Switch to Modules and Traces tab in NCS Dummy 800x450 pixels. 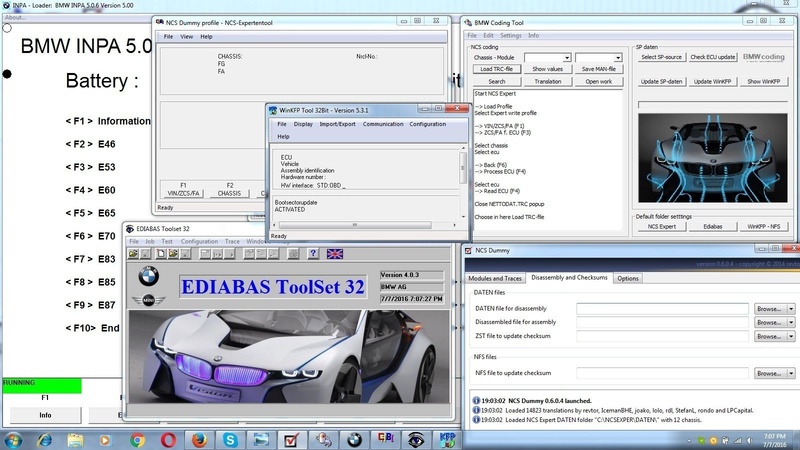click(x=495, y=279)
